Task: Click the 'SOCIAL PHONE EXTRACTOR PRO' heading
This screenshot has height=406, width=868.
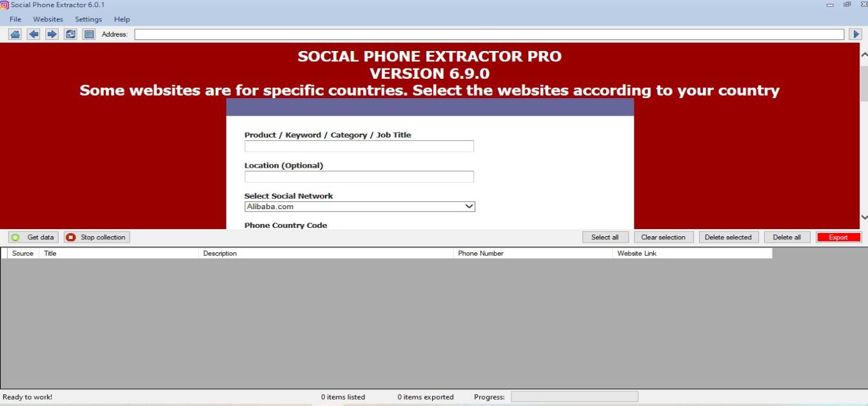Action: pos(429,56)
